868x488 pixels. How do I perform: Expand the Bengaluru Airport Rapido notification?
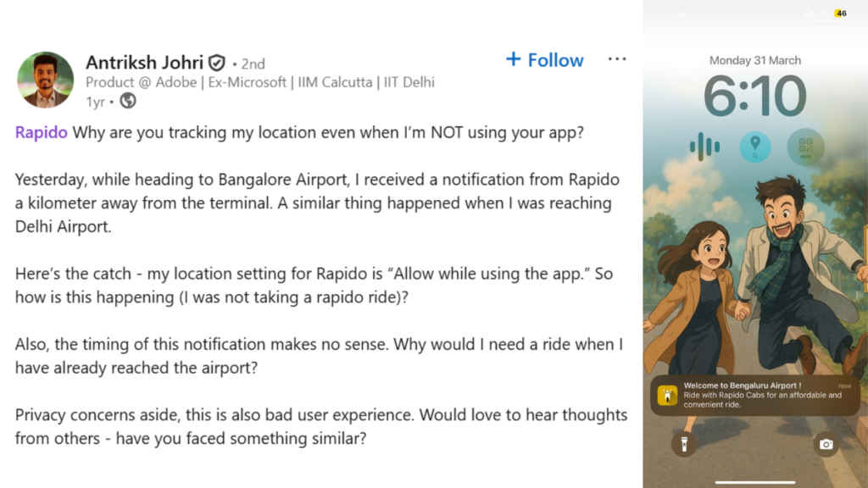point(754,395)
